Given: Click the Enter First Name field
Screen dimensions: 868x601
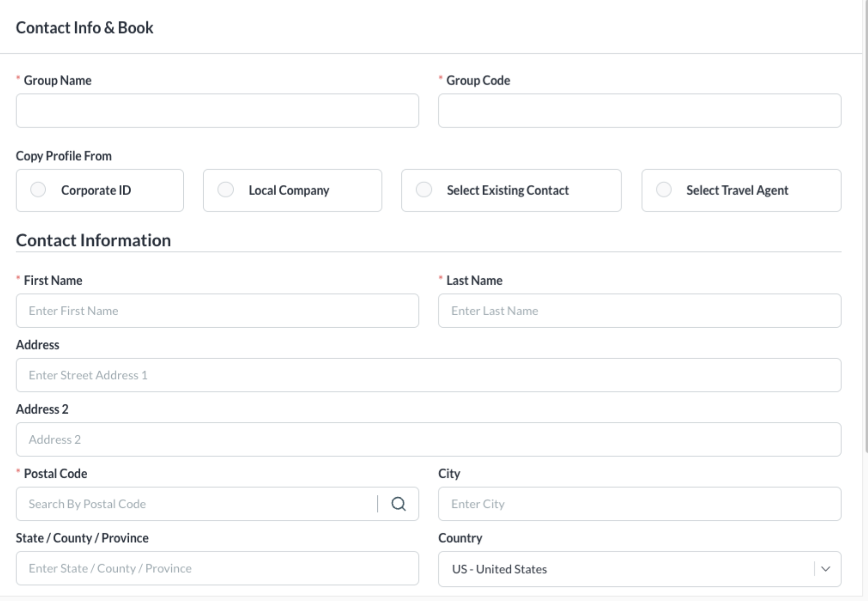Looking at the screenshot, I should pos(217,311).
